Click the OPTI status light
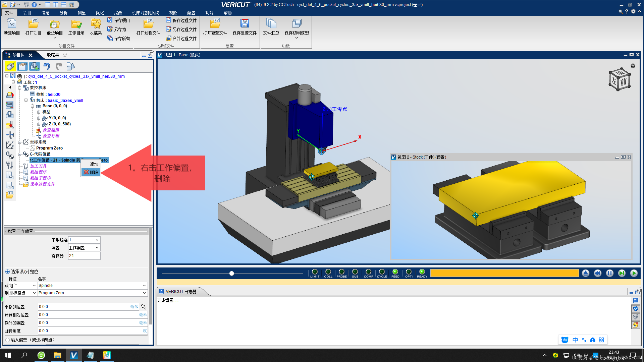 coord(409,272)
